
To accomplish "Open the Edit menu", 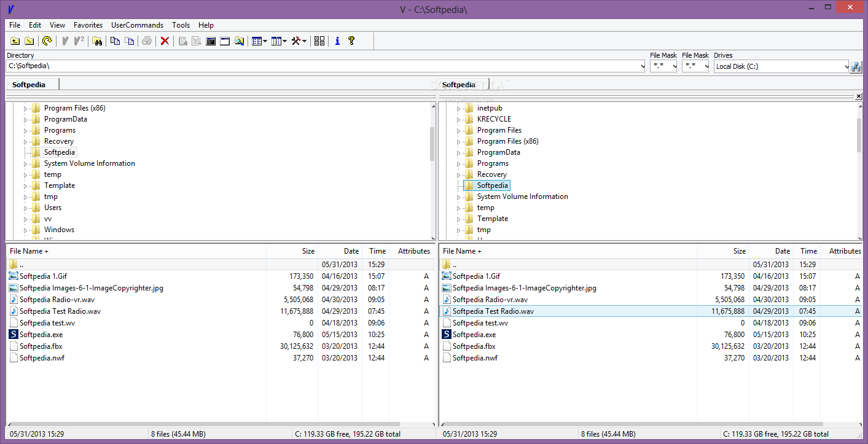I will [35, 25].
